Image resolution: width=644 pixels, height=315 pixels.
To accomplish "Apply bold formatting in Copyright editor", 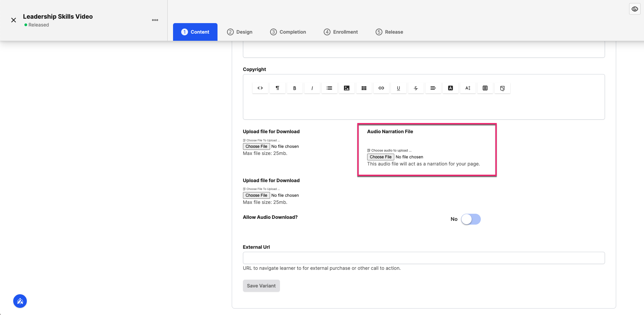I will click(295, 88).
